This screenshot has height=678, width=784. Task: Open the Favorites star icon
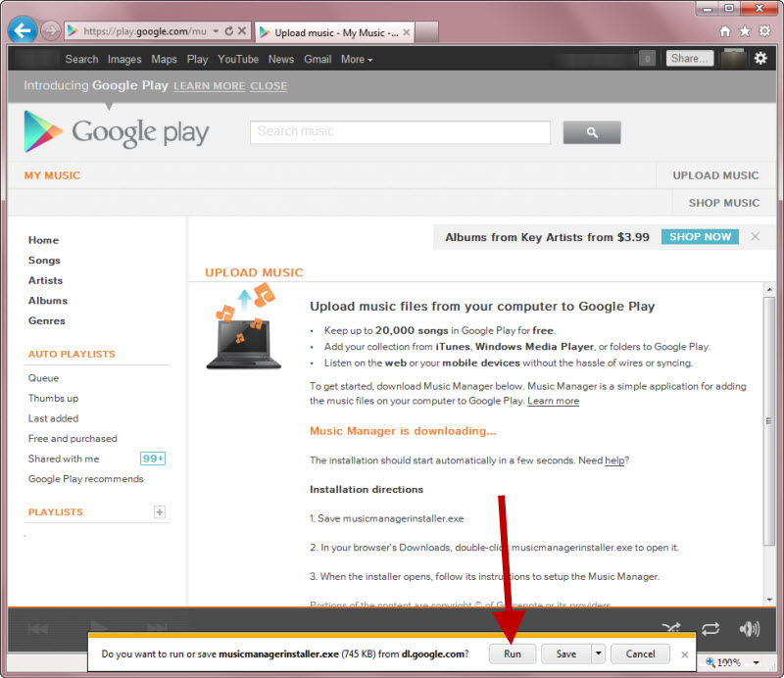coord(745,31)
